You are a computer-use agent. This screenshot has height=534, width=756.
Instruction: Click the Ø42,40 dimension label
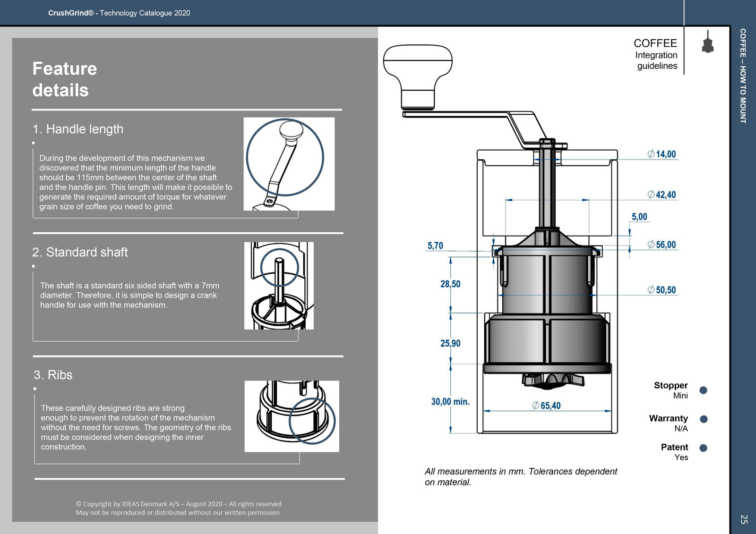(661, 195)
